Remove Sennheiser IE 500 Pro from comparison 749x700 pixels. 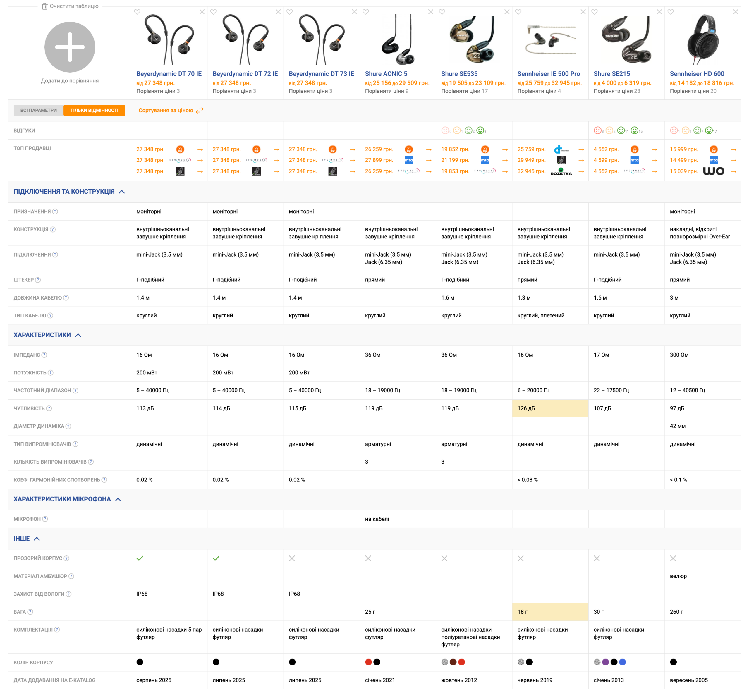tap(583, 12)
